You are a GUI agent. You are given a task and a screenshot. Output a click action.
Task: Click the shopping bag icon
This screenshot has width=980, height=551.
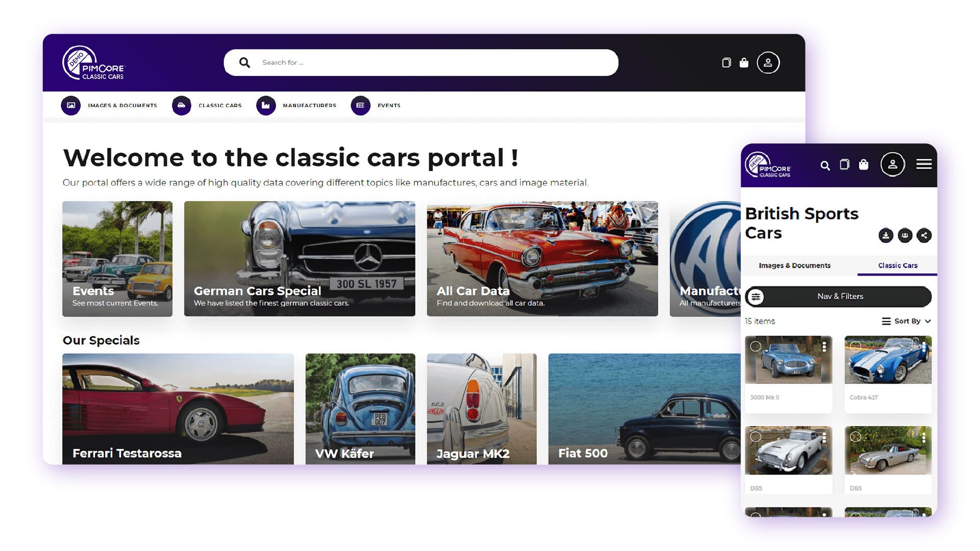click(744, 62)
